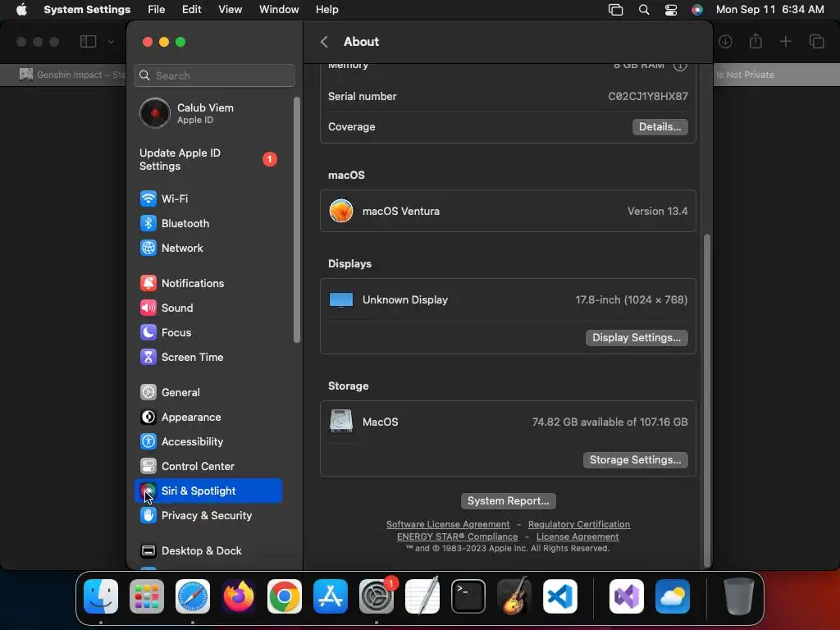Open Finder from the Dock

[x=101, y=596]
